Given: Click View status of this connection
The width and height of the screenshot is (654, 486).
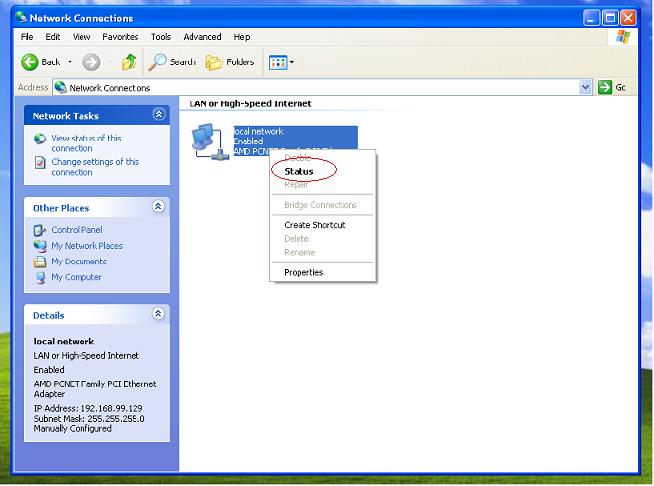Looking at the screenshot, I should pos(86,143).
